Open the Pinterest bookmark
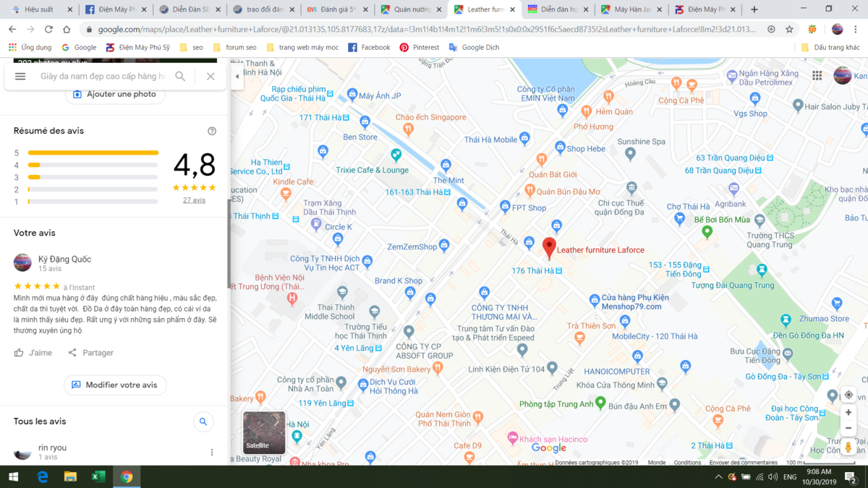 pos(420,47)
